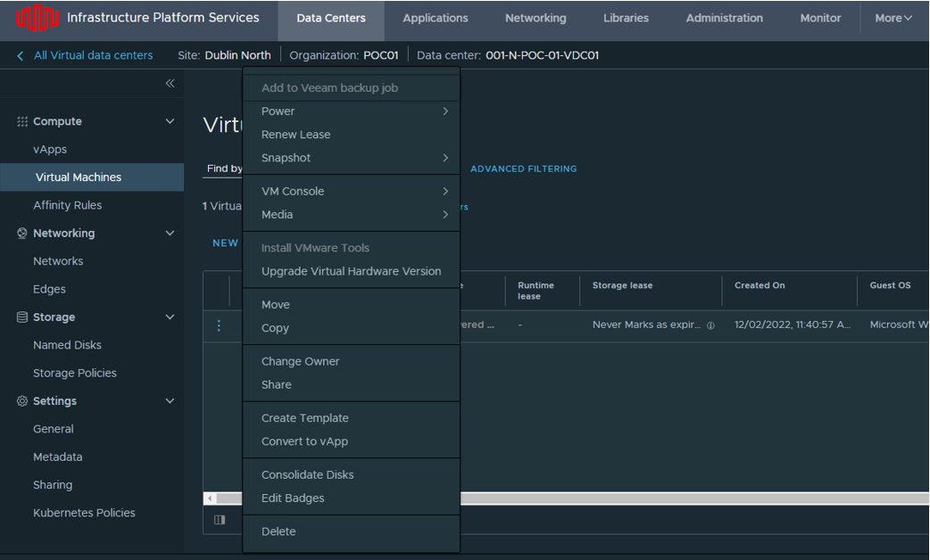This screenshot has width=930, height=560.
Task: Click the back arrow to all data centers
Action: (x=21, y=55)
